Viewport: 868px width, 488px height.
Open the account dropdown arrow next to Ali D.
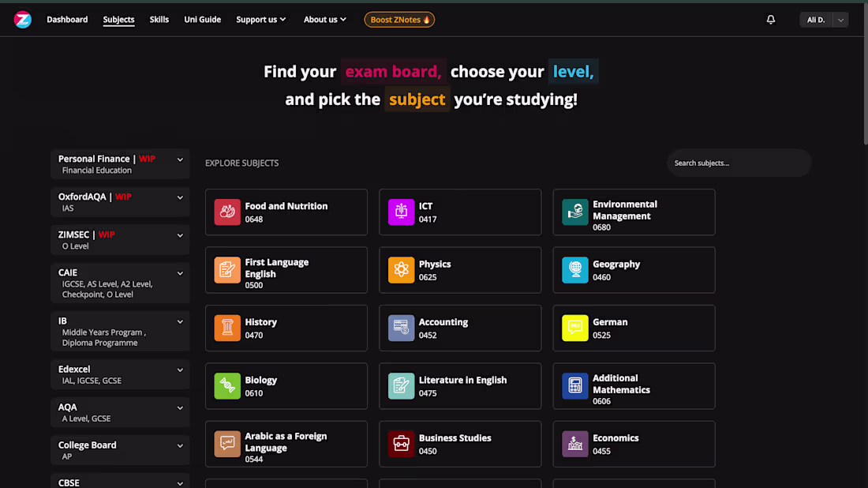pos(840,20)
